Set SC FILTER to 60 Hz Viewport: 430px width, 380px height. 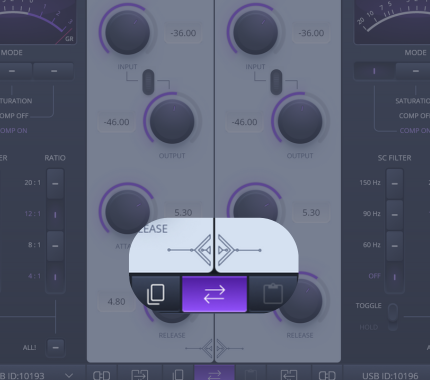pyautogui.click(x=395, y=246)
